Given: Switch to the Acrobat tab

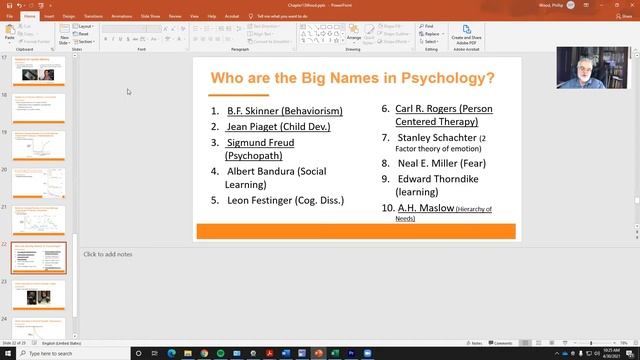Looking at the screenshot, I should click(232, 16).
